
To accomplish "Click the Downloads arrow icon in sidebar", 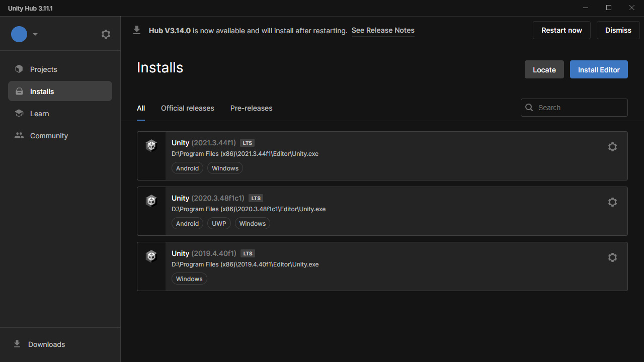I will (17, 344).
